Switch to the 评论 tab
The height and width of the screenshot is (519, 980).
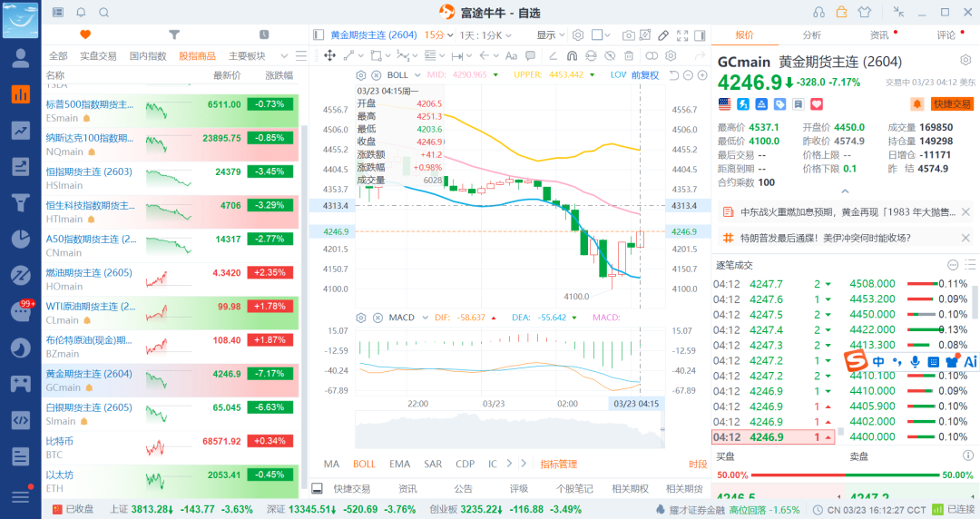pos(946,35)
